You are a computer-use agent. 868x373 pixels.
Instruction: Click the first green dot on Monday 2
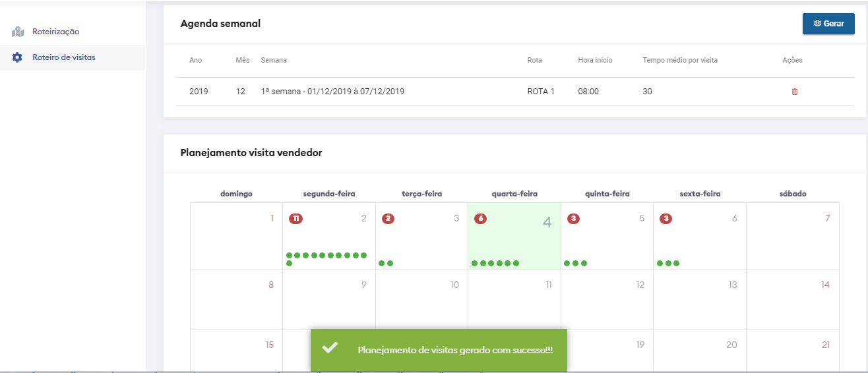tap(290, 255)
